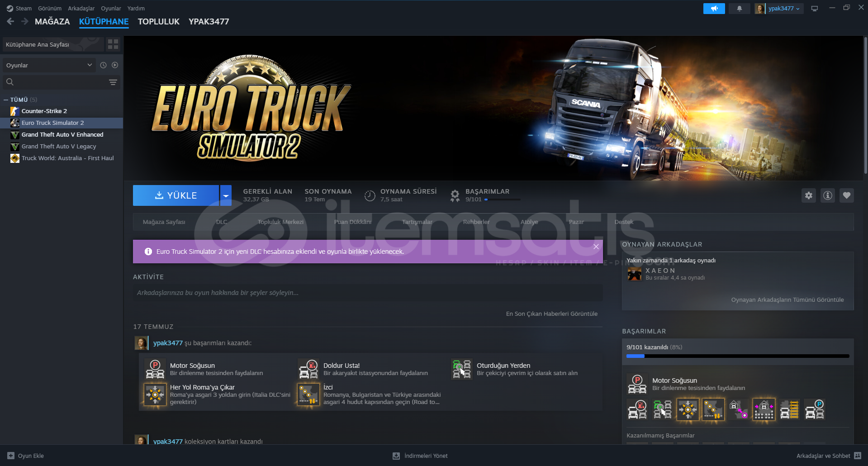The image size is (868, 466).
Task: Open the Arkadaşlar menu
Action: [81, 8]
